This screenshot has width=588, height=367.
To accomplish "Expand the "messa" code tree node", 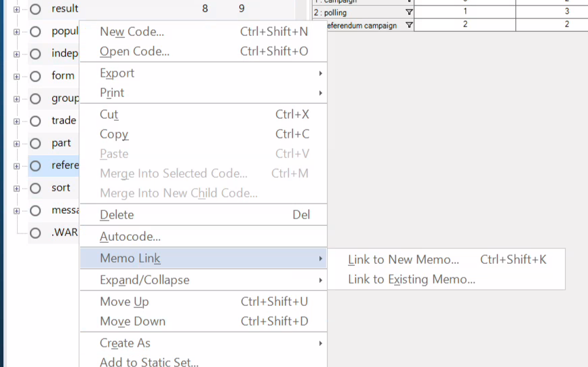I will click(16, 211).
